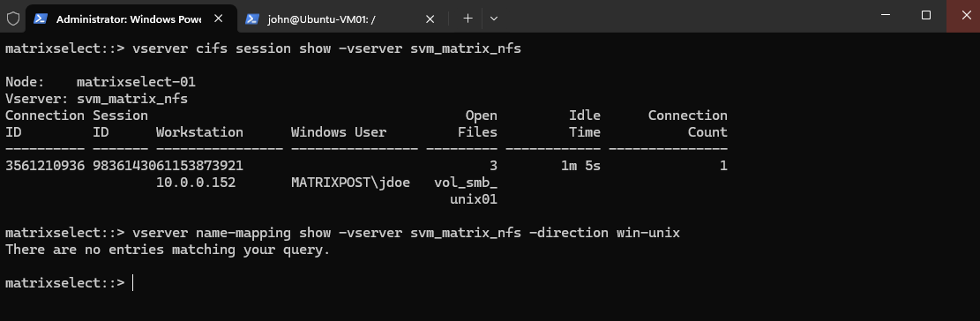Click the 'There are no entries' message
980x321 pixels.
168,250
